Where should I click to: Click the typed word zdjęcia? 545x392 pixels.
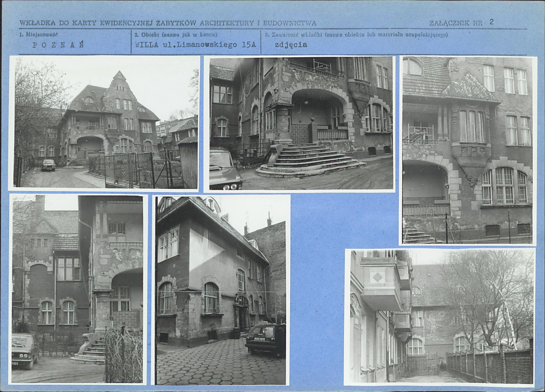(291, 44)
